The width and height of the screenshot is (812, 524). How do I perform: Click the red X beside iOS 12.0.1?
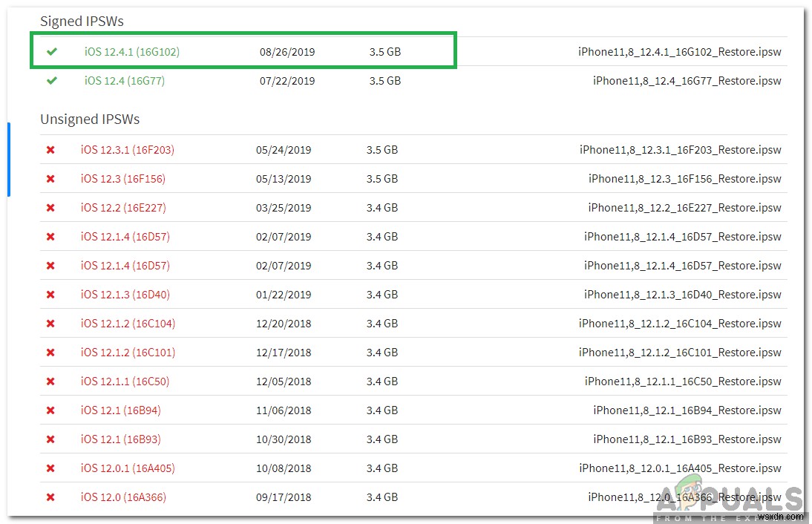[x=50, y=468]
